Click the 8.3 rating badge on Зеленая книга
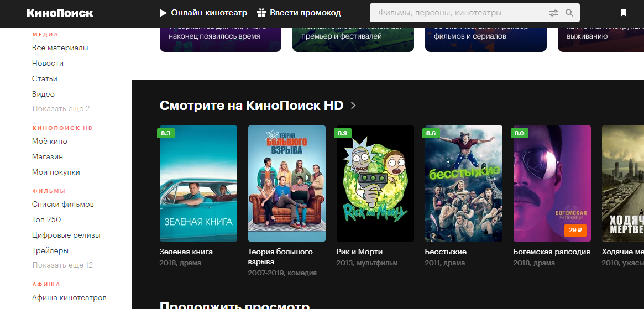 click(165, 133)
